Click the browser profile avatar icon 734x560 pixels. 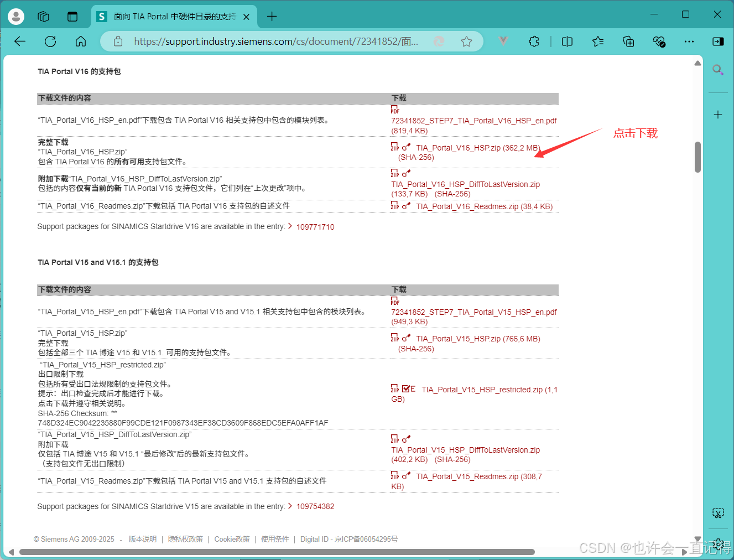click(16, 17)
